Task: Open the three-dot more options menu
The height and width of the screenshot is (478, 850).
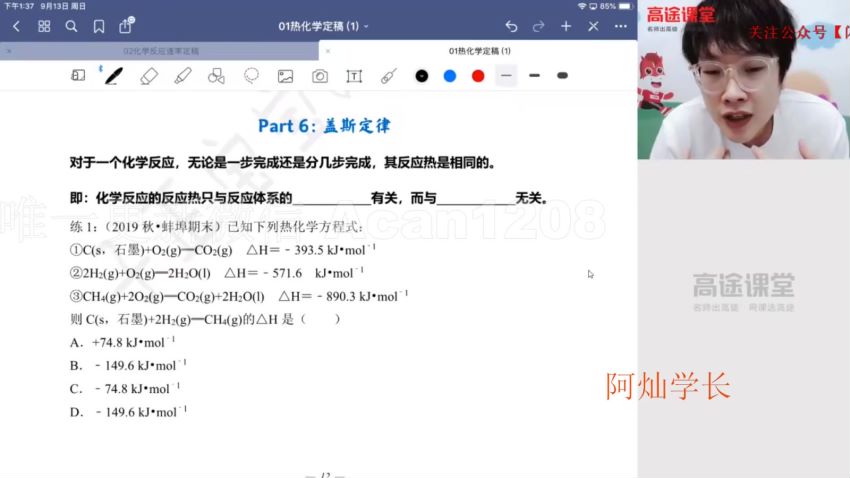Action: point(621,26)
